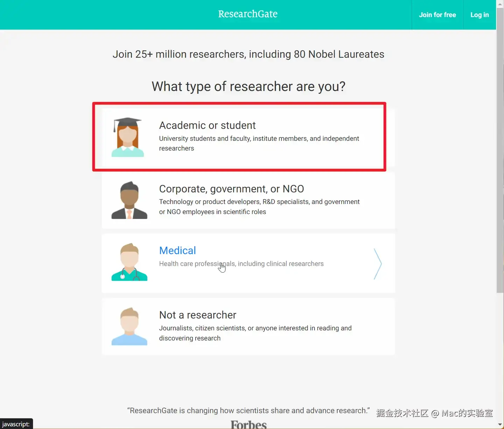Select the graduate avatar for Academic or student
Viewport: 504px width, 429px height.
(x=128, y=137)
